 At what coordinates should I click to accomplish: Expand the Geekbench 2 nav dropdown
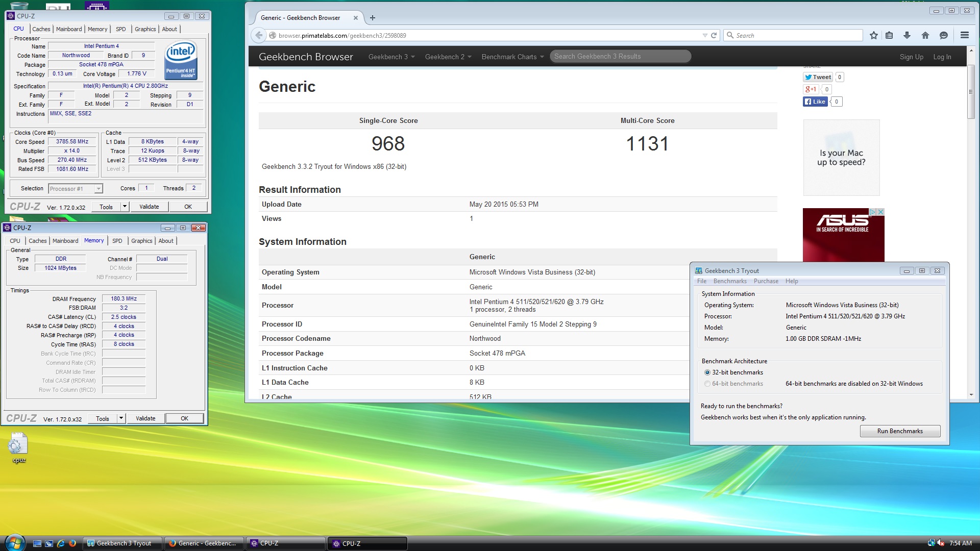448,57
